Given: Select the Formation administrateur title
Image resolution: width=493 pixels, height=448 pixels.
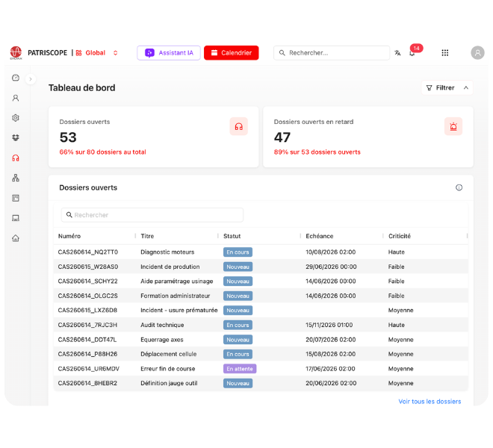Looking at the screenshot, I should pyautogui.click(x=175, y=296).
